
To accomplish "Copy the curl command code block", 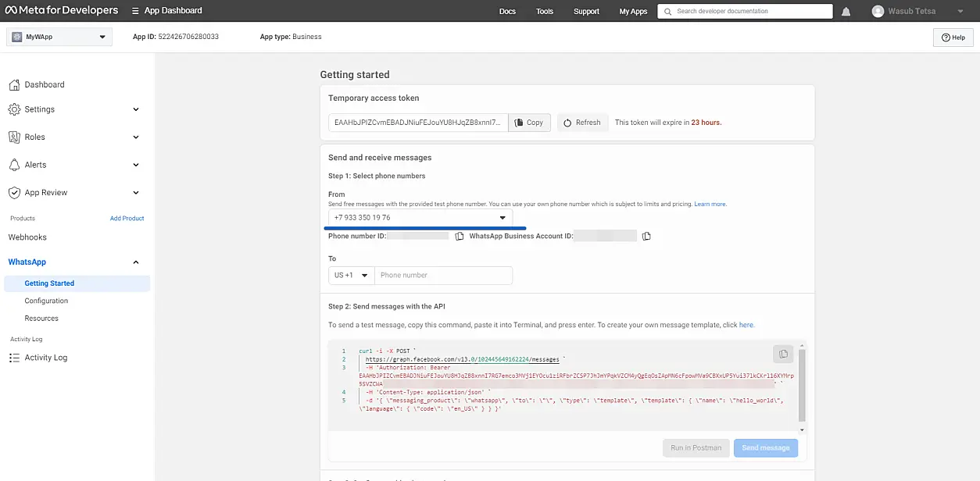I will tap(782, 355).
